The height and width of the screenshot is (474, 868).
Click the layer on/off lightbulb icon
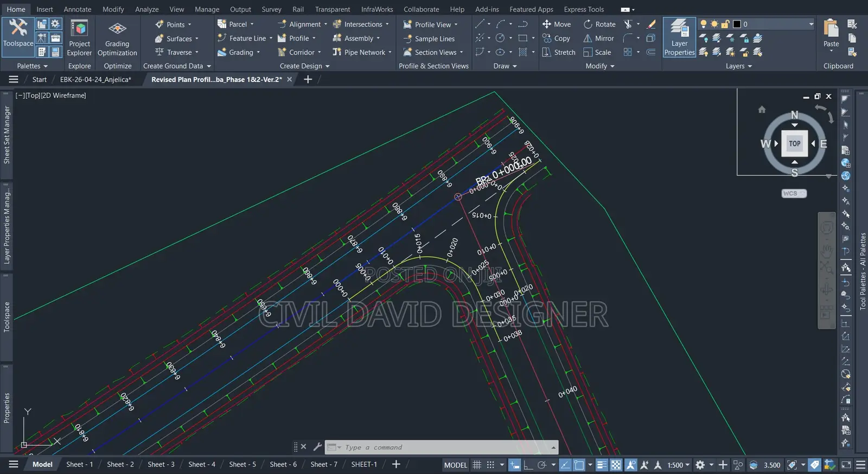click(704, 24)
